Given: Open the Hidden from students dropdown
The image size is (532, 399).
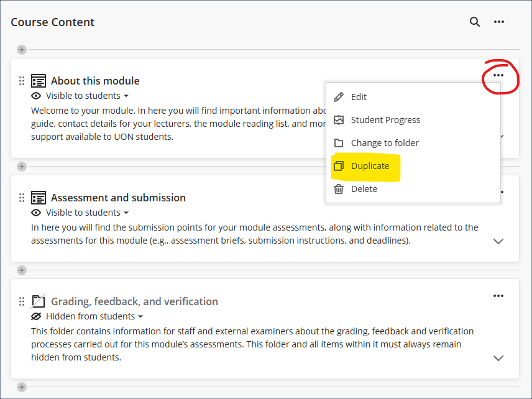Looking at the screenshot, I should tap(94, 316).
